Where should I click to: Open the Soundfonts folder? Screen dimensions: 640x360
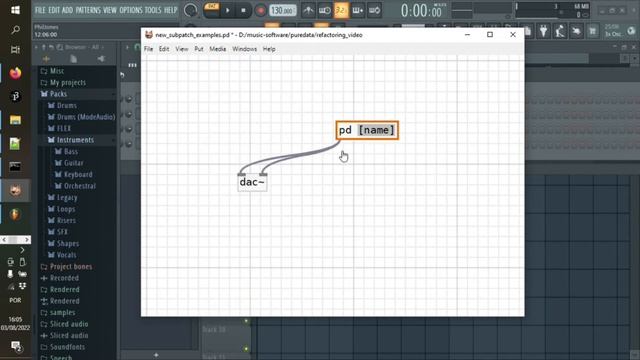click(x=67, y=347)
